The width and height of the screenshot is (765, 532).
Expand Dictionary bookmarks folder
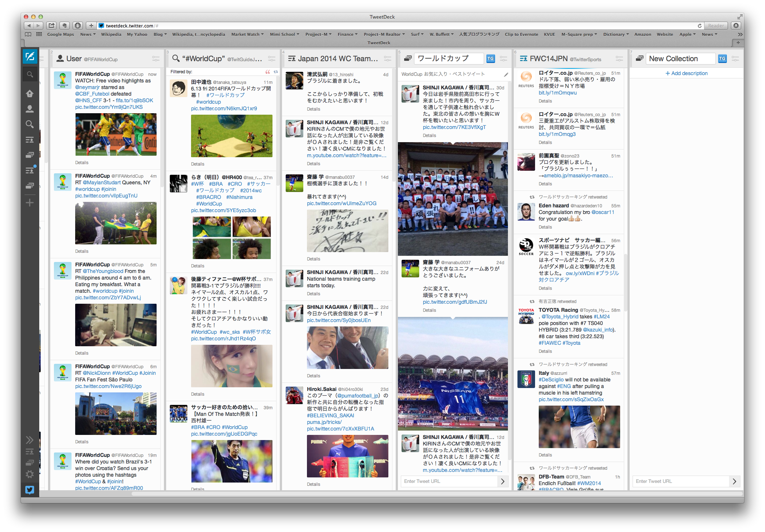616,34
